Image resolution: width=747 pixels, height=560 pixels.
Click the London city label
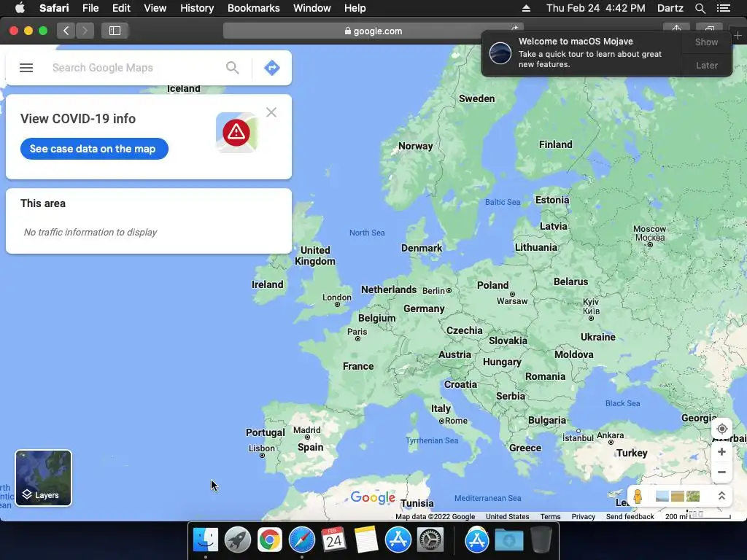click(337, 297)
